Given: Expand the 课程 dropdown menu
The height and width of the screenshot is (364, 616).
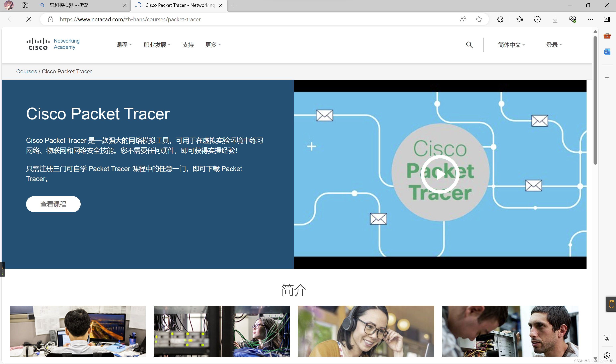Looking at the screenshot, I should pyautogui.click(x=124, y=45).
